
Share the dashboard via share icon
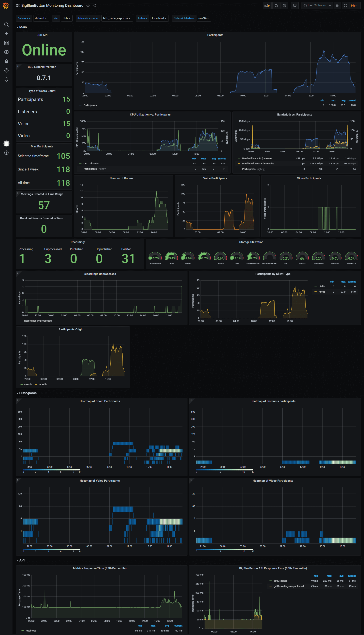[94, 6]
